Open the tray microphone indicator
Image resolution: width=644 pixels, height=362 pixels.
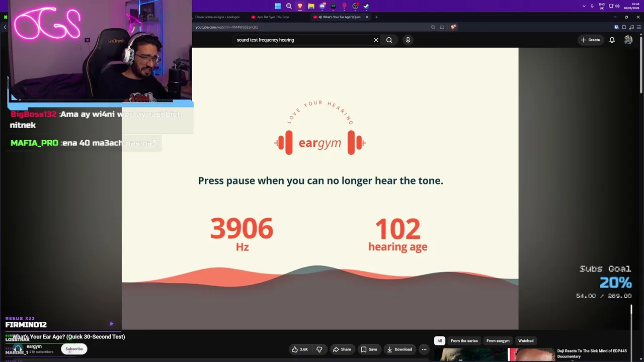592,6
